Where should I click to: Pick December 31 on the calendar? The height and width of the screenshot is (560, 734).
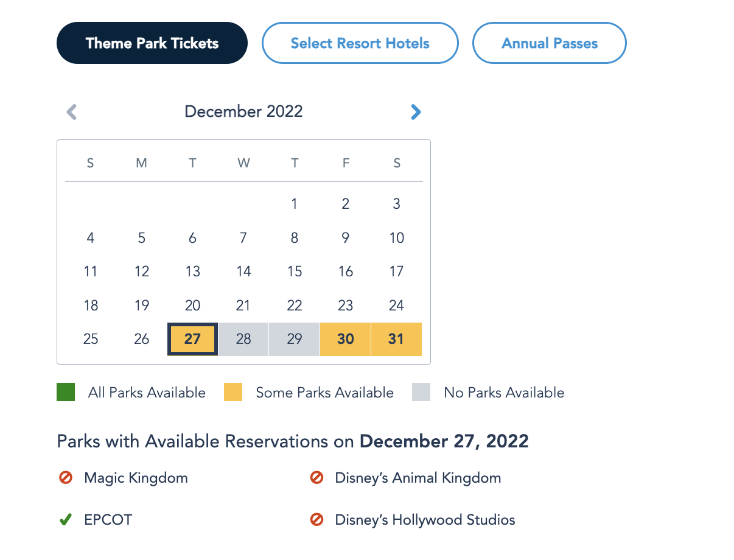point(396,339)
